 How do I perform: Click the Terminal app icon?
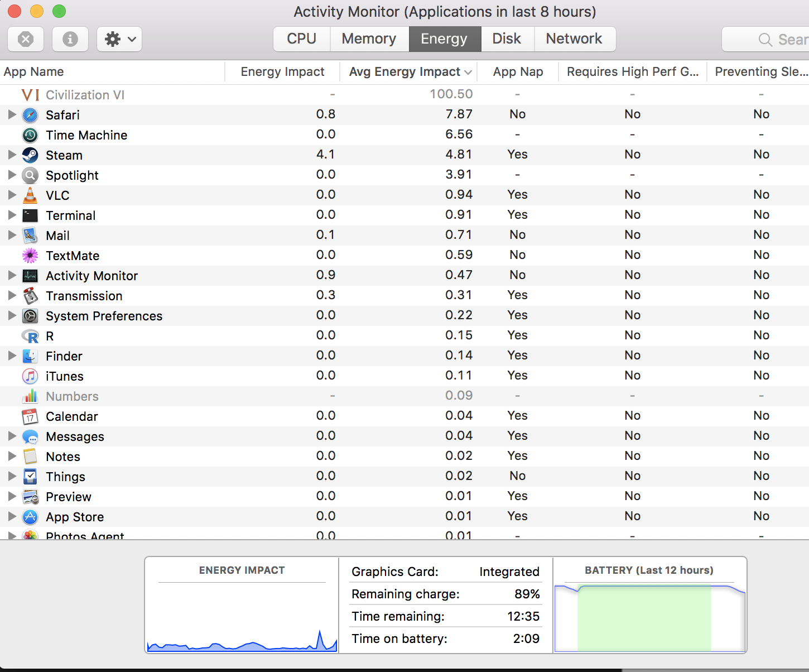point(30,215)
